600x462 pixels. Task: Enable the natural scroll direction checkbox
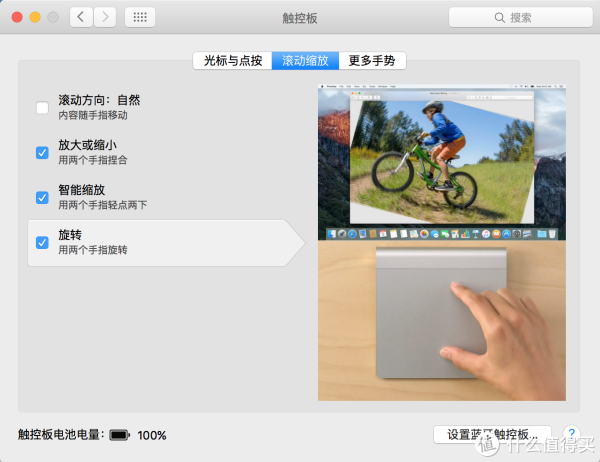point(42,108)
